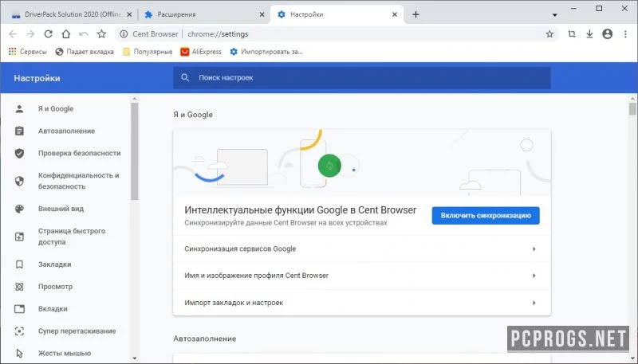Viewport: 638px width, 364px height.
Task: Open Проверка безопасности in sidebar
Action: (79, 153)
